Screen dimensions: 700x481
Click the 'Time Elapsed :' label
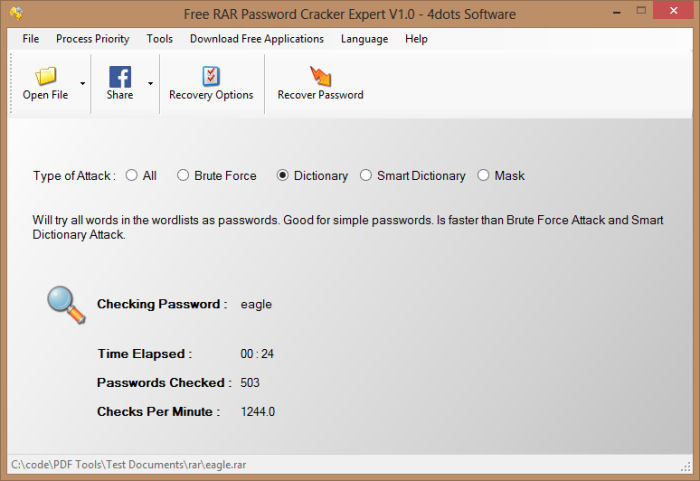145,354
